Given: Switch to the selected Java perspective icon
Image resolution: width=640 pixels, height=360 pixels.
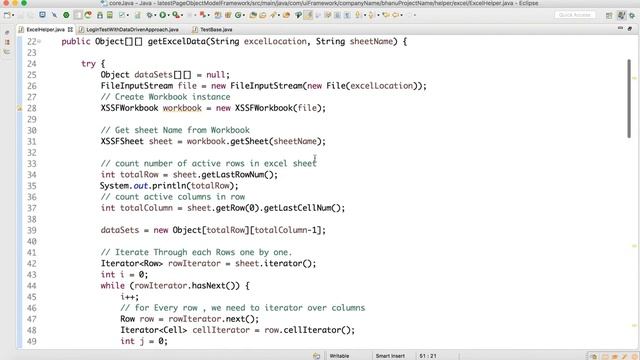Looking at the screenshot, I should [x=621, y=16].
